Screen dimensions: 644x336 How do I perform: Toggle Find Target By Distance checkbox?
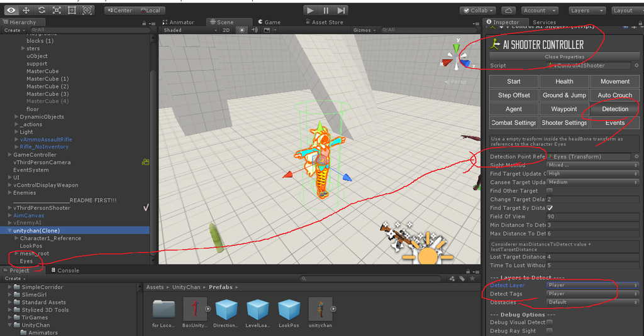[x=550, y=208]
